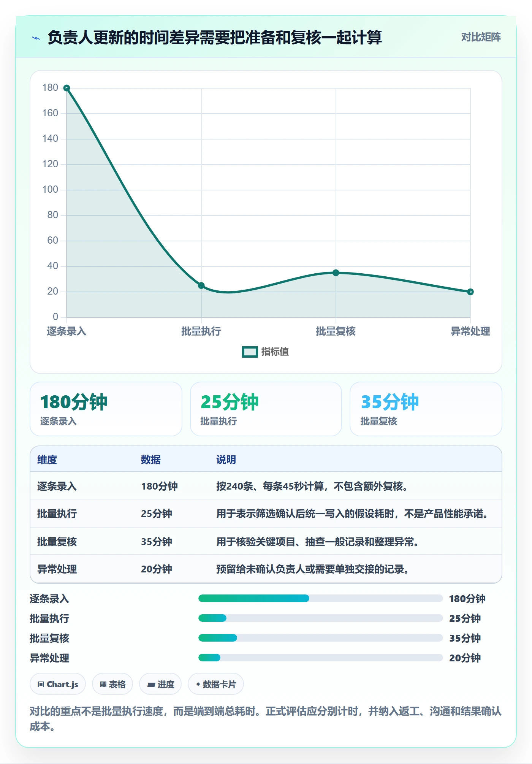Select the 批量复核 data point on chart
Image resolution: width=532 pixels, height=764 pixels.
click(336, 273)
